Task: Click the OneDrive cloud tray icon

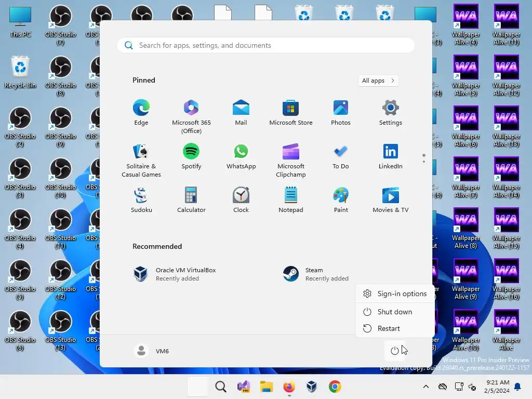Action: [443, 387]
